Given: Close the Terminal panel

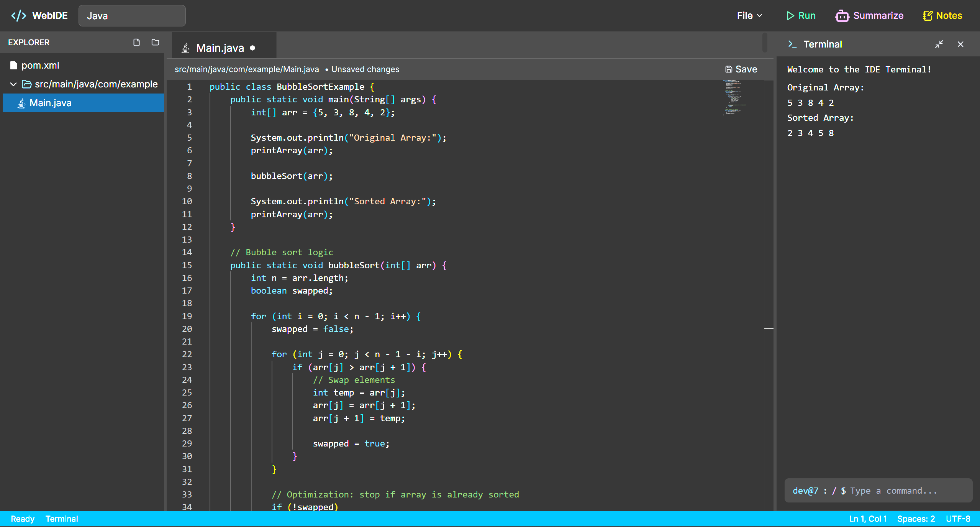Looking at the screenshot, I should pyautogui.click(x=960, y=44).
